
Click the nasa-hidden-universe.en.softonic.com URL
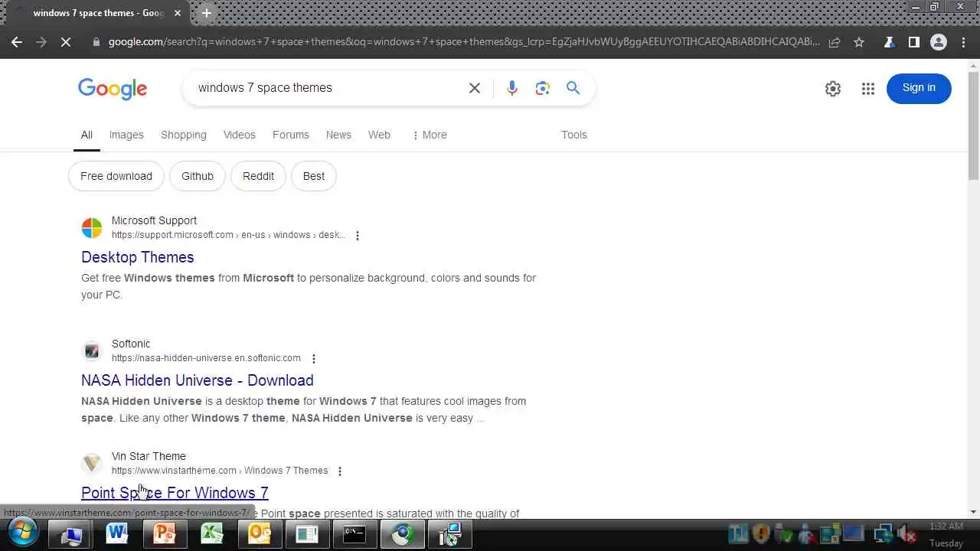click(206, 358)
